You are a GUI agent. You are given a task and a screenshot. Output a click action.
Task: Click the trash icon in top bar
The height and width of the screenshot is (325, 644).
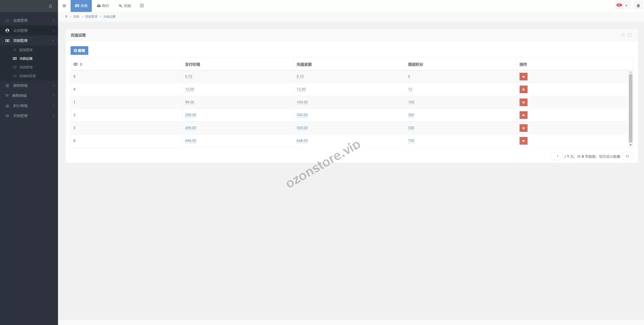638,6
